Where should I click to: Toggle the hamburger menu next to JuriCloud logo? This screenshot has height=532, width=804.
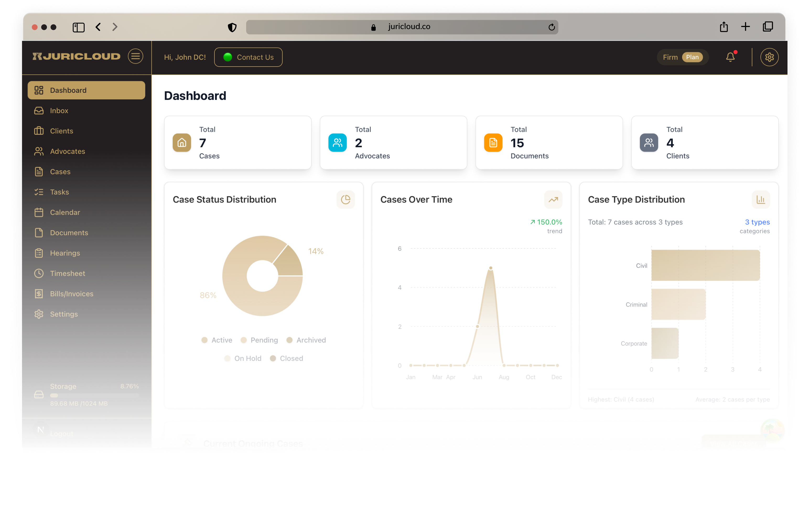[136, 56]
